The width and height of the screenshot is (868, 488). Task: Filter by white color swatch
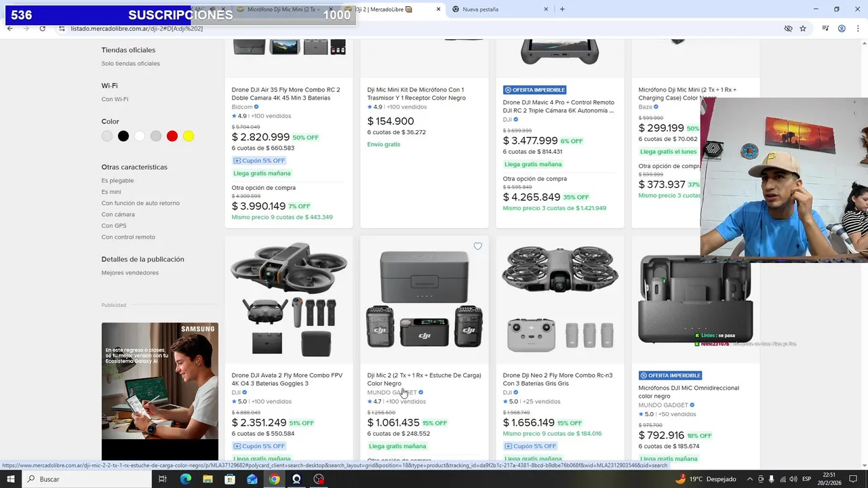[140, 136]
